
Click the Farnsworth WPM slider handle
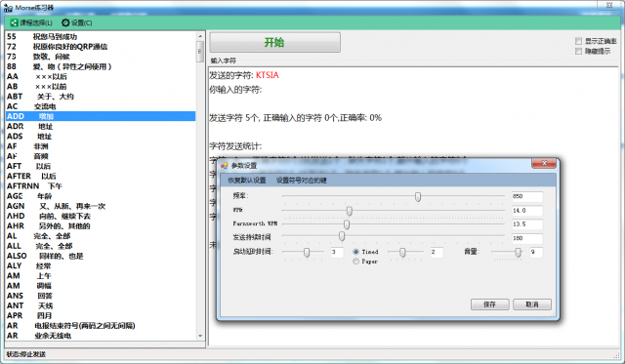tap(347, 224)
